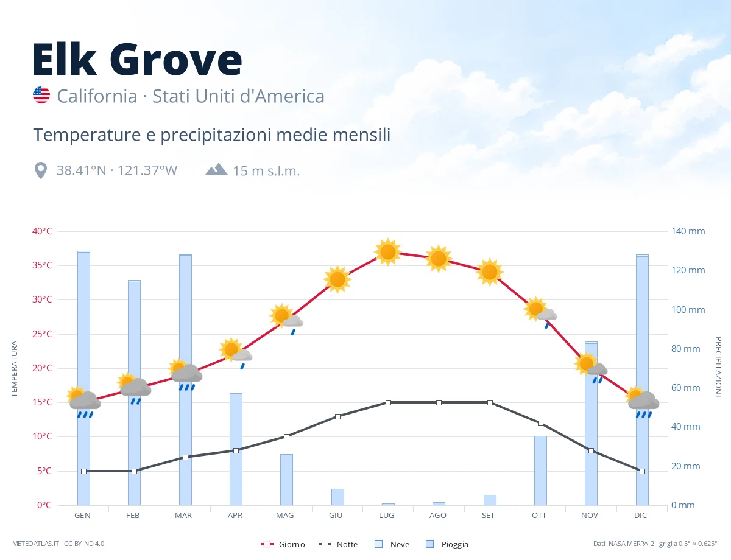Image resolution: width=731 pixels, height=560 pixels.
Task: Click the GEN night temperature marker
Action: pos(83,471)
